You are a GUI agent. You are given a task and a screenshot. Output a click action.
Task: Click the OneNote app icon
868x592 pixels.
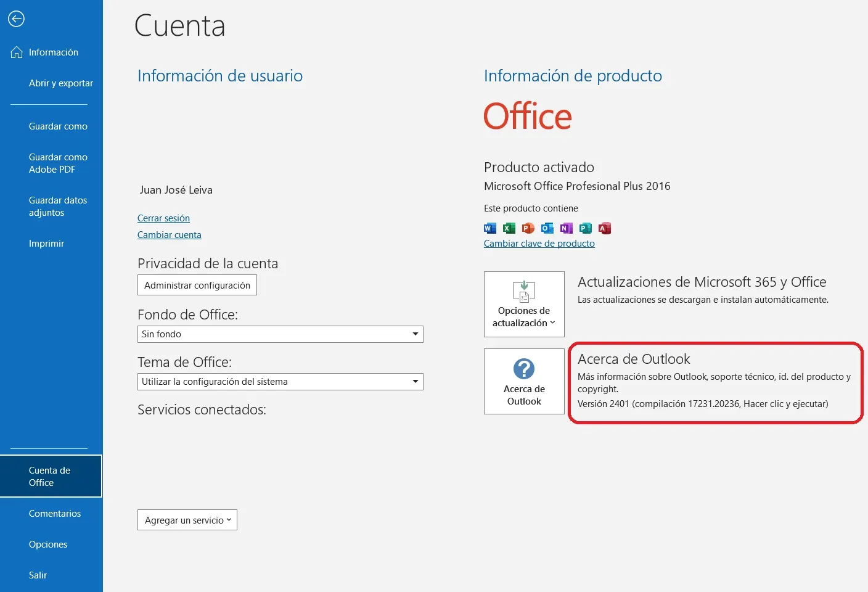tap(567, 228)
